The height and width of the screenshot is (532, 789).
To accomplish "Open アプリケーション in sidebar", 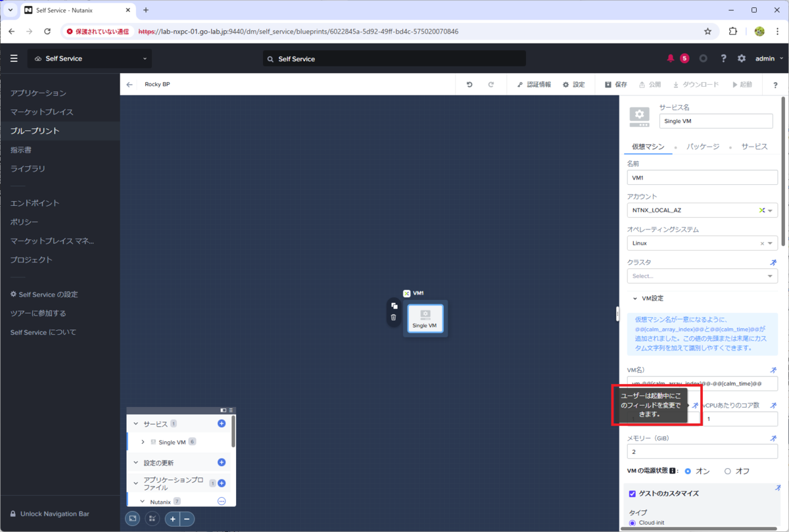I will point(38,93).
